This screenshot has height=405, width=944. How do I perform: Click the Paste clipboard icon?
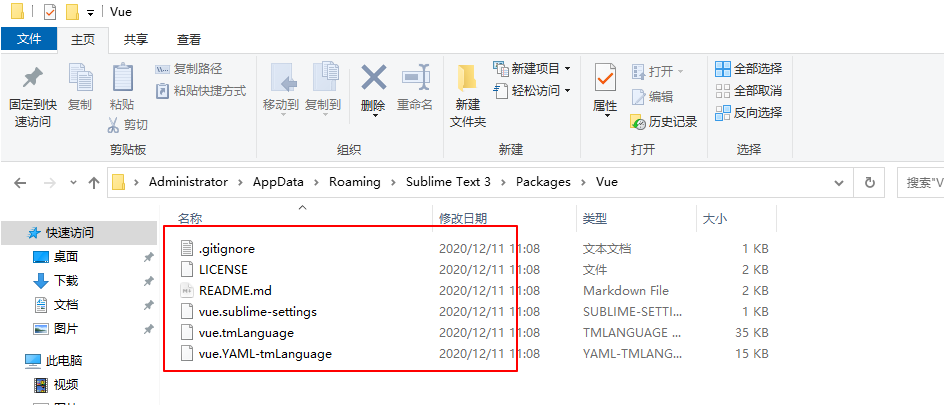coord(122,78)
